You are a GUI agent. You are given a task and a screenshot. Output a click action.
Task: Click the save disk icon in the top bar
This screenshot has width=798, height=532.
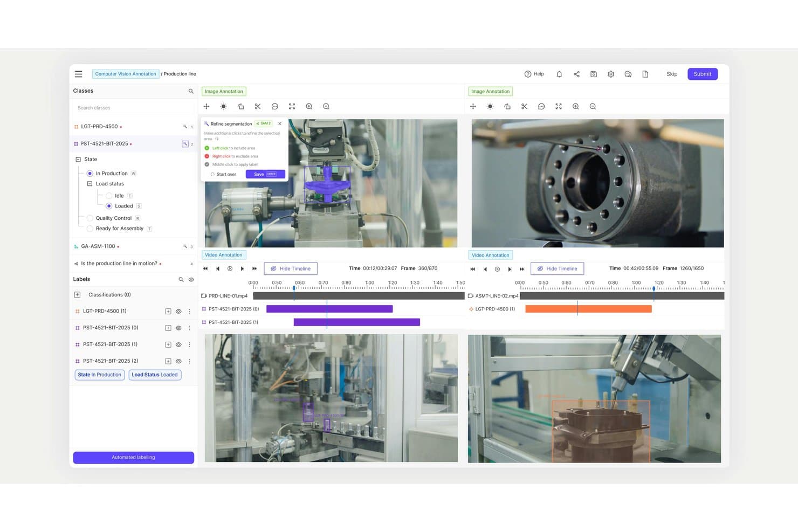point(594,74)
